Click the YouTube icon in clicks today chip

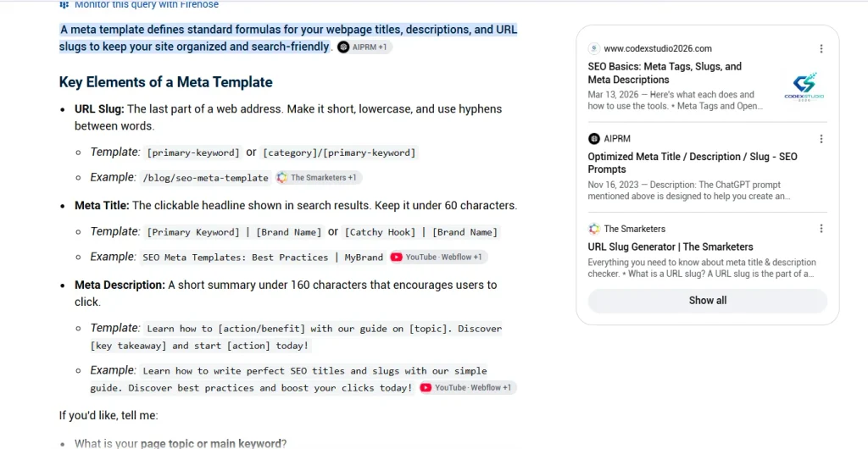[x=426, y=388]
